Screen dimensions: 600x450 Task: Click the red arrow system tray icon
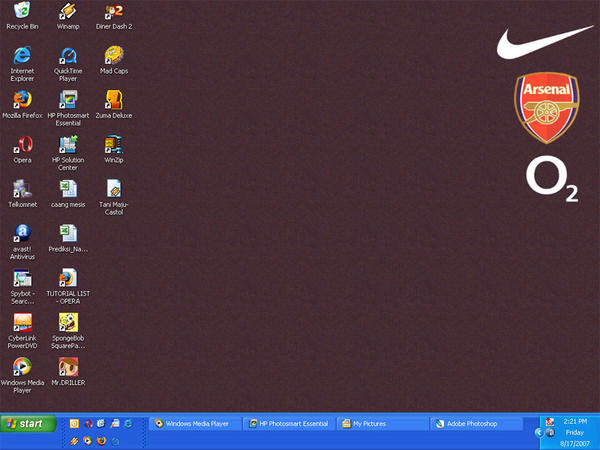[549, 422]
